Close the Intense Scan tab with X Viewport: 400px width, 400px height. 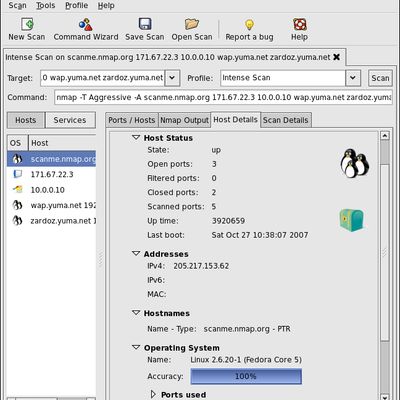(337, 57)
